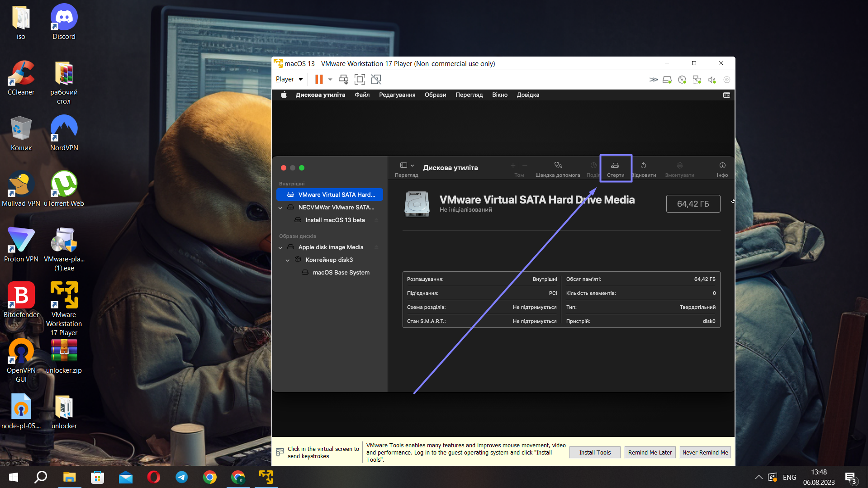Click the Mount (Змонтувати) toolbar icon

pos(679,166)
